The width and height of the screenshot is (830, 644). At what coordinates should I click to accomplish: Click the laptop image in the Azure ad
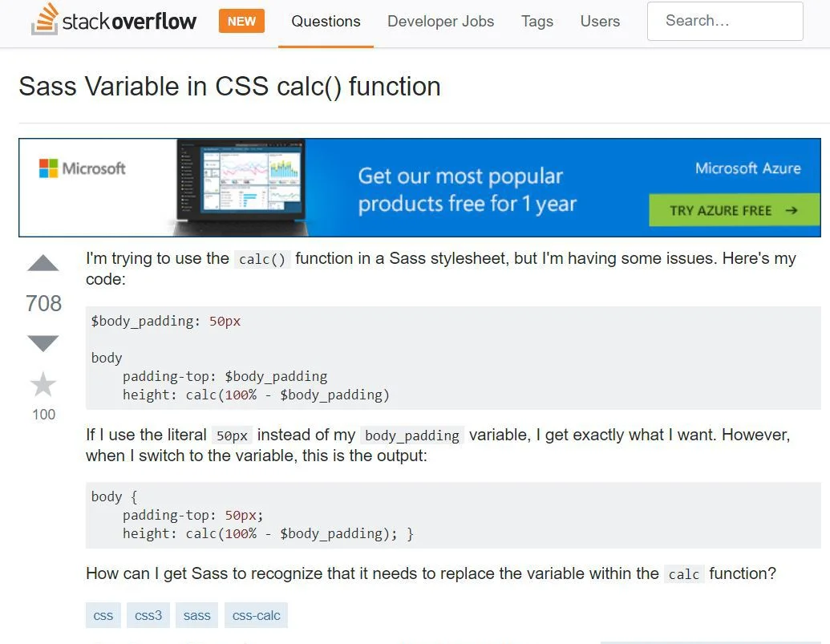pos(241,186)
